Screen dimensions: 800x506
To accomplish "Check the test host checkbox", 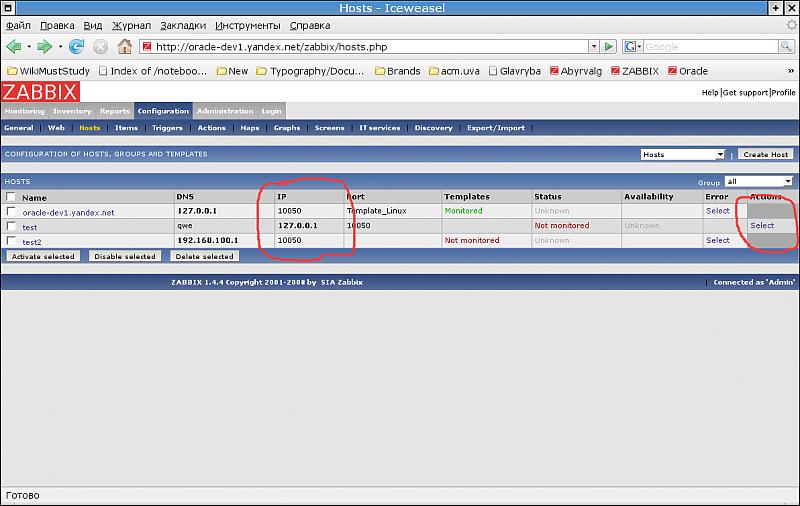I will pyautogui.click(x=11, y=225).
